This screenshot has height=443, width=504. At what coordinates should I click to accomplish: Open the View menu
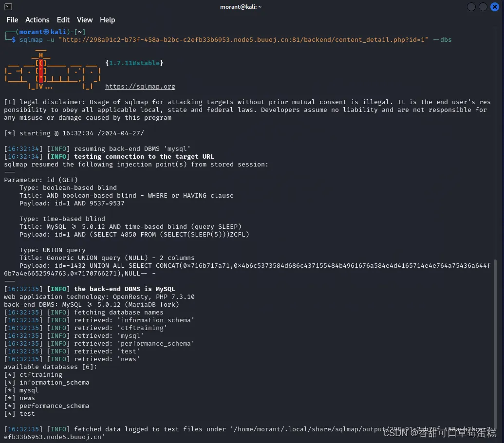(85, 20)
